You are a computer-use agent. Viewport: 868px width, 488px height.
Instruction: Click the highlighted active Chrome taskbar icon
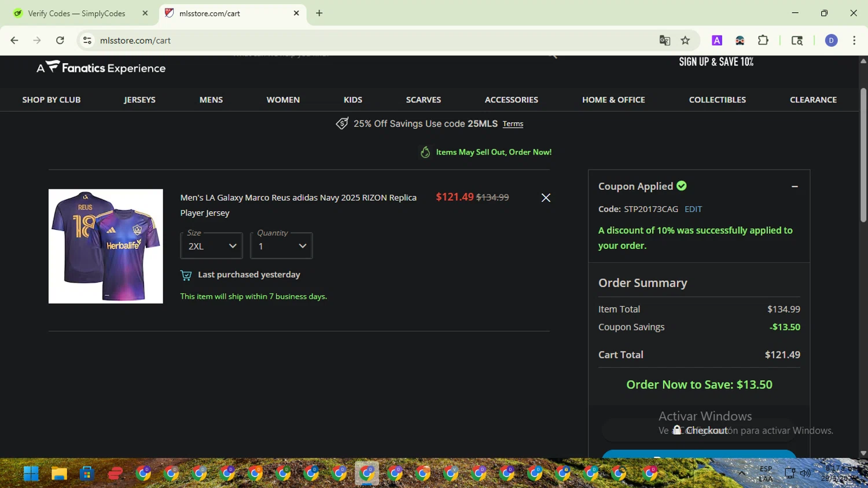(x=367, y=474)
